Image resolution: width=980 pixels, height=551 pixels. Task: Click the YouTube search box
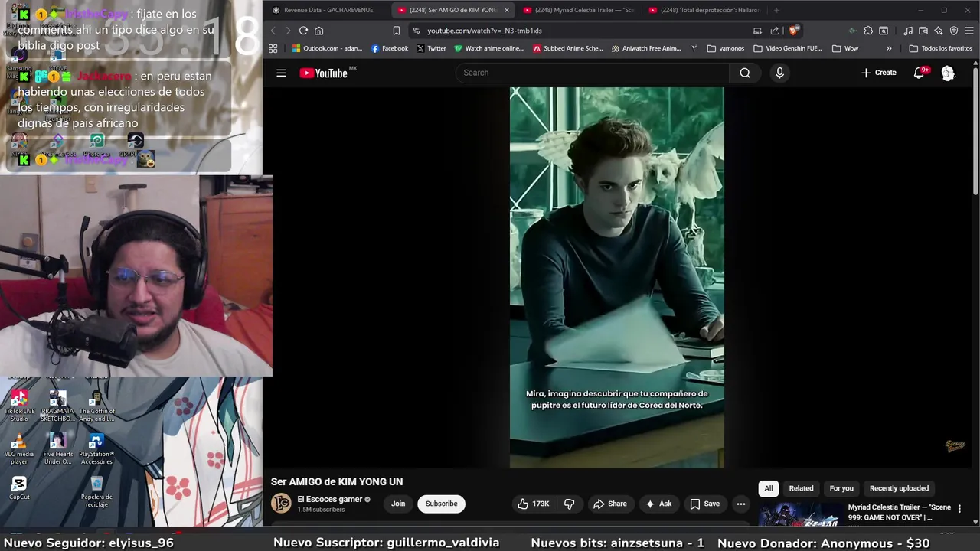point(593,73)
